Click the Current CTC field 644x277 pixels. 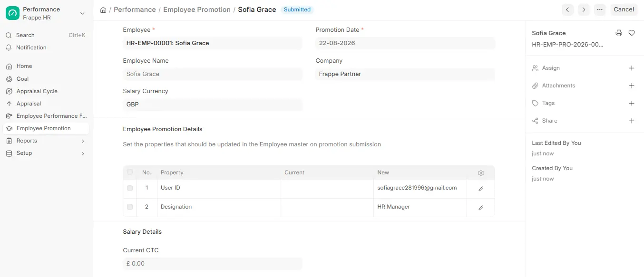(213, 264)
